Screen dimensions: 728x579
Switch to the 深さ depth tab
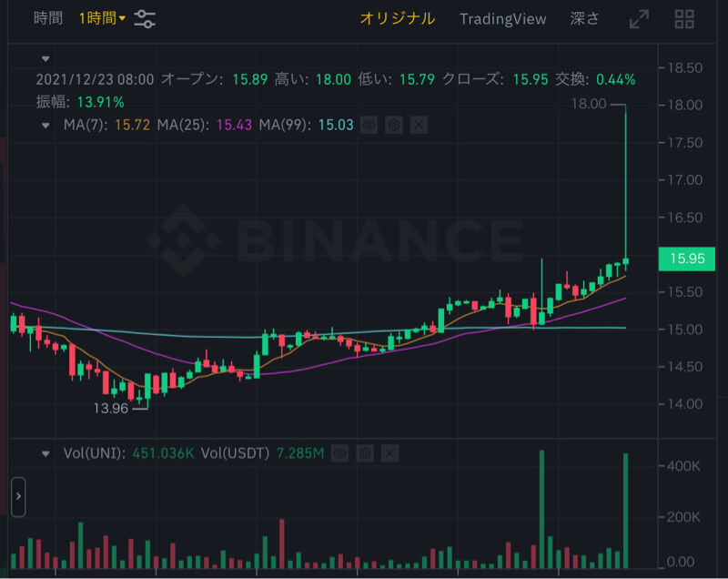point(584,18)
